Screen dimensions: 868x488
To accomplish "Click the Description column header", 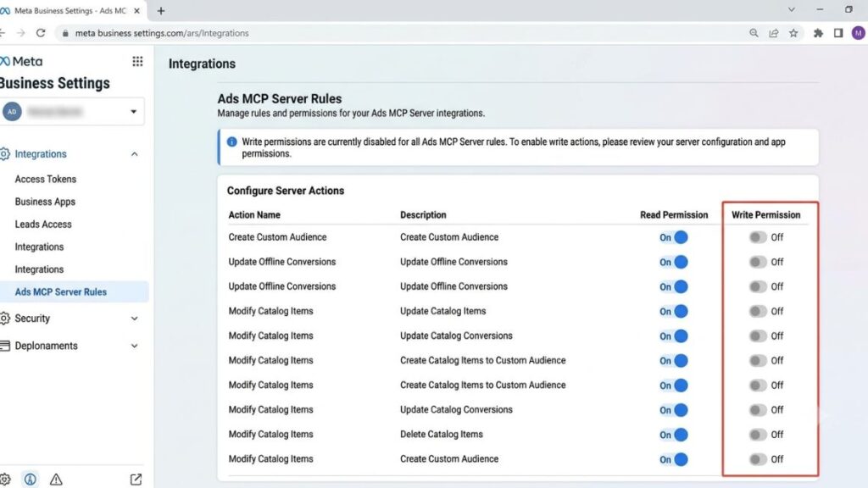I will click(x=423, y=214).
